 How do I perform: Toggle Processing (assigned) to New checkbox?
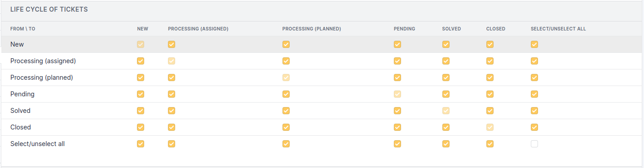click(141, 61)
